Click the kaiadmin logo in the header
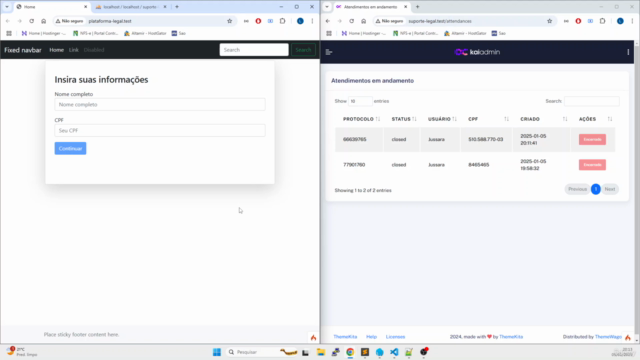 point(477,52)
